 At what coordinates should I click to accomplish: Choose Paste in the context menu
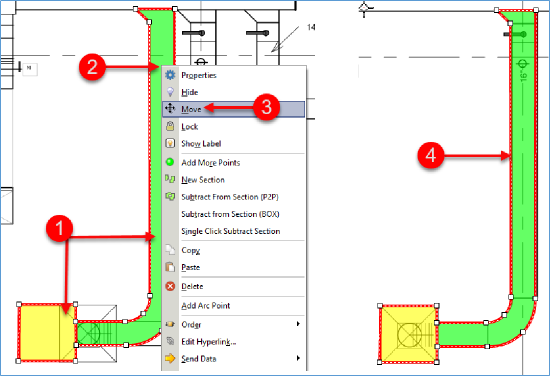point(191,267)
